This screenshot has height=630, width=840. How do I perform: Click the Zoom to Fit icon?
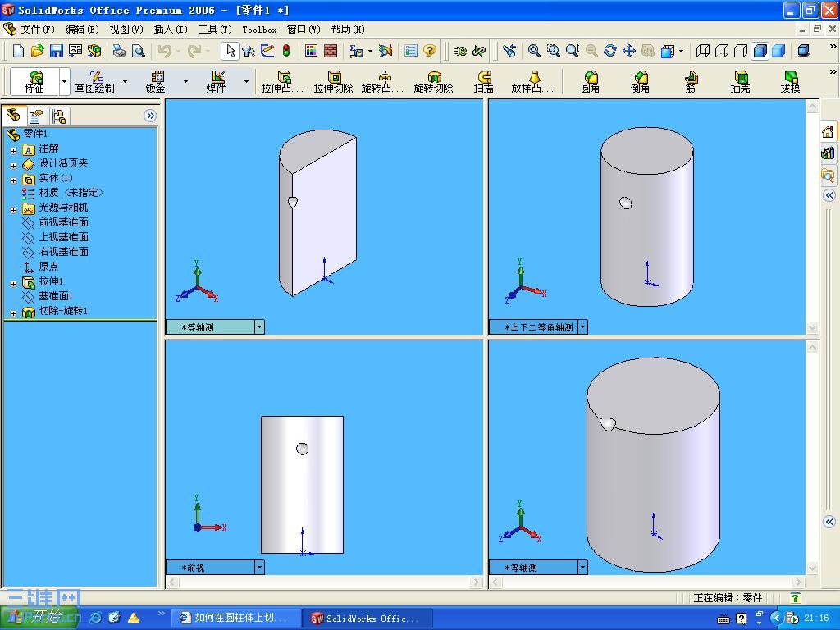tap(534, 51)
